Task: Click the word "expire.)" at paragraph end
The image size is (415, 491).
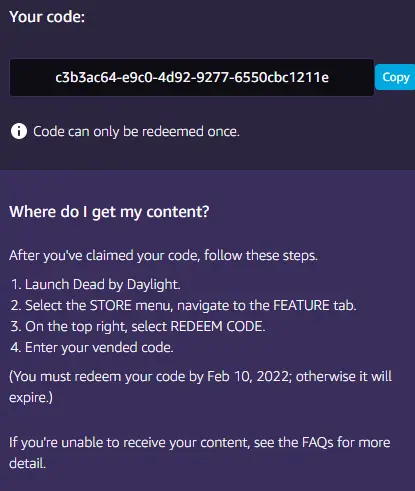Action: tap(31, 398)
